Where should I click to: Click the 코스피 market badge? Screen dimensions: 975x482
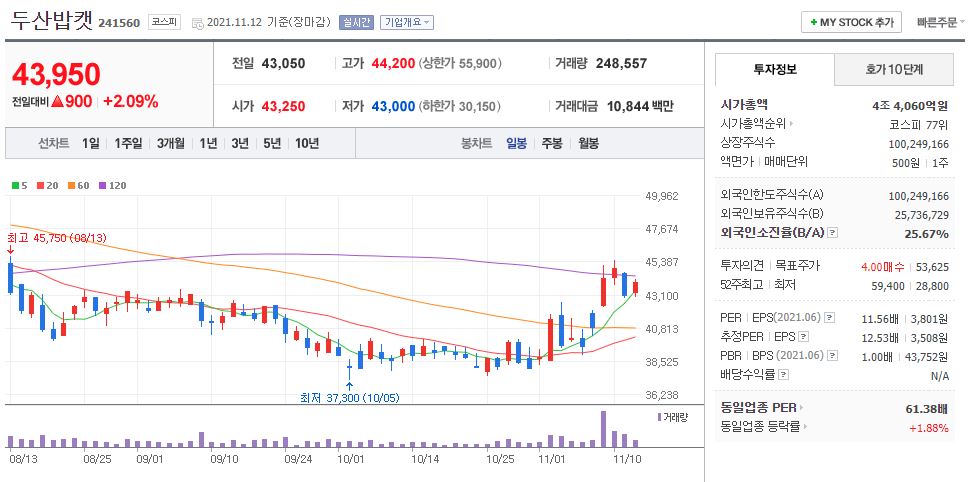click(x=165, y=22)
